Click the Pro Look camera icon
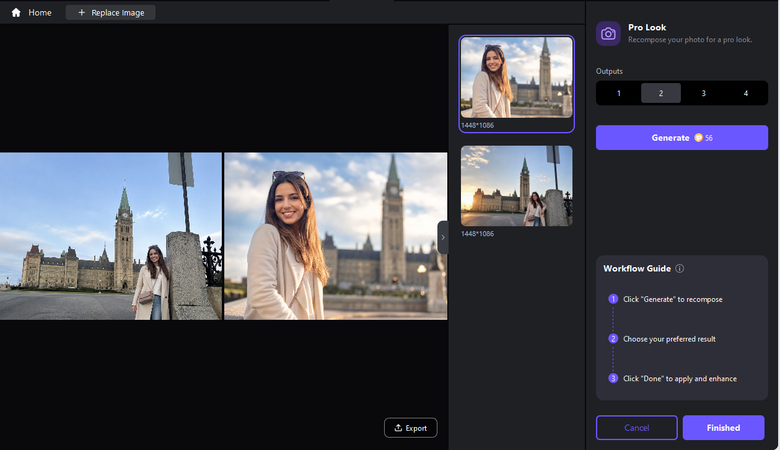 (608, 33)
